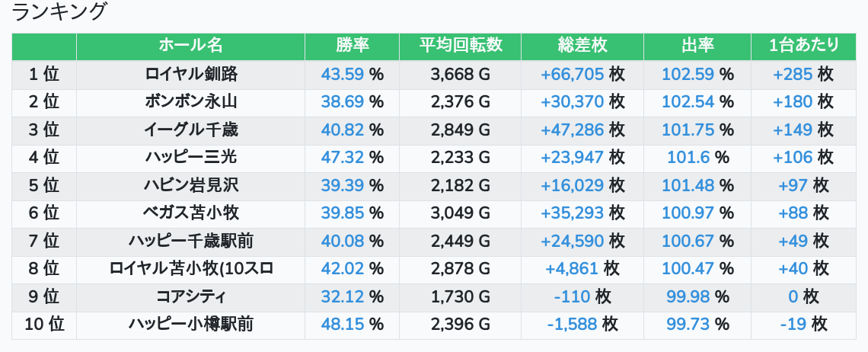Click the +66,705 total difference value

coord(572,74)
